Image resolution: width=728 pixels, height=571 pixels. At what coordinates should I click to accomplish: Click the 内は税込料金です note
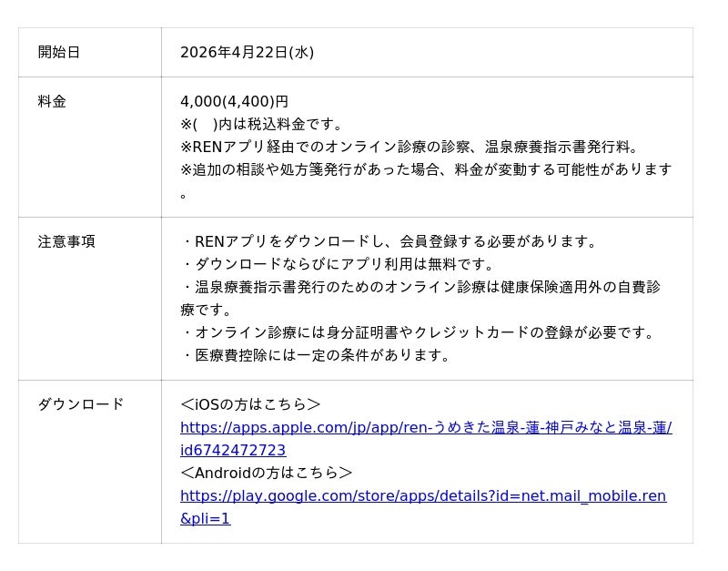(263, 124)
